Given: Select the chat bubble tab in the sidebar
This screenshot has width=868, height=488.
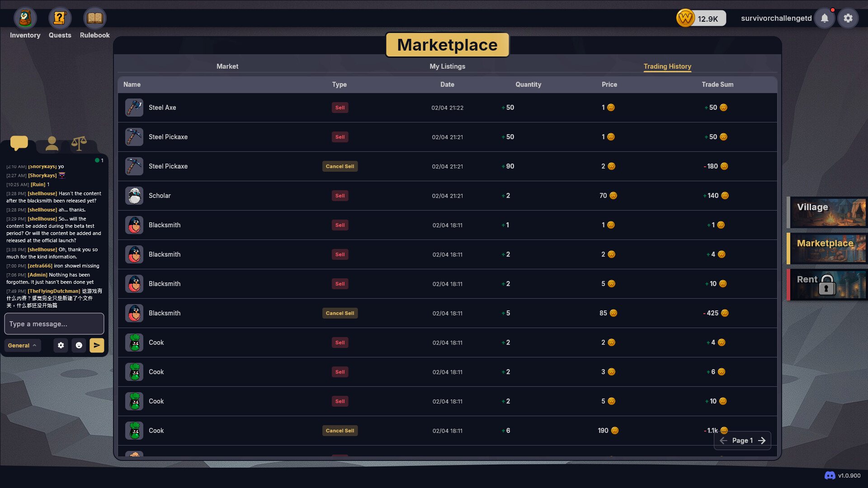Looking at the screenshot, I should (19, 143).
